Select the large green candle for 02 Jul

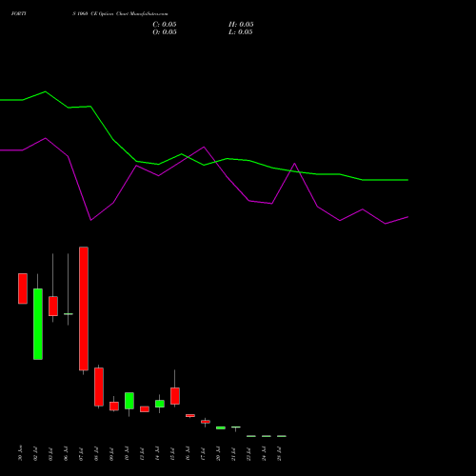[x=38, y=324]
